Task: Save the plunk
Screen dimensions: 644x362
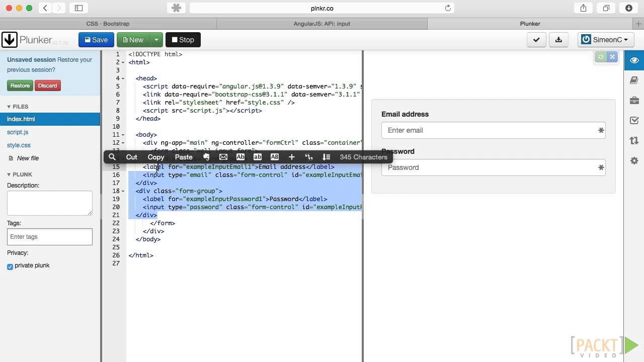Action: point(96,40)
